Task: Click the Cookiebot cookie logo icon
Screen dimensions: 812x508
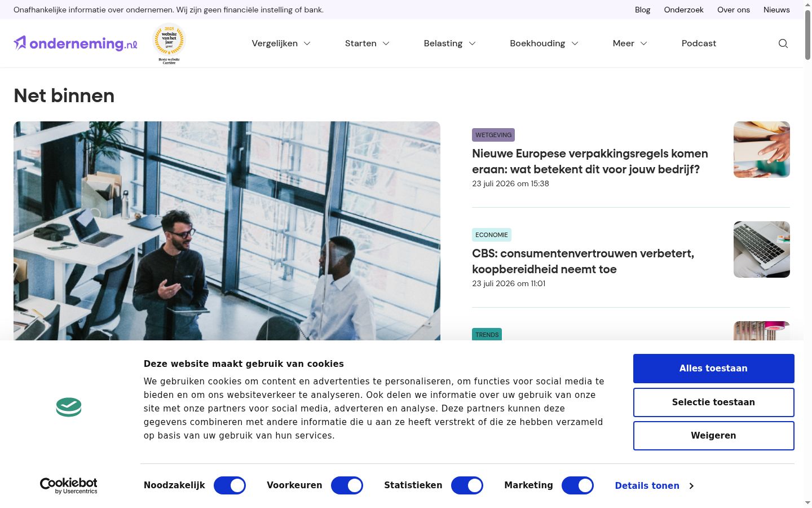Action: (69, 407)
